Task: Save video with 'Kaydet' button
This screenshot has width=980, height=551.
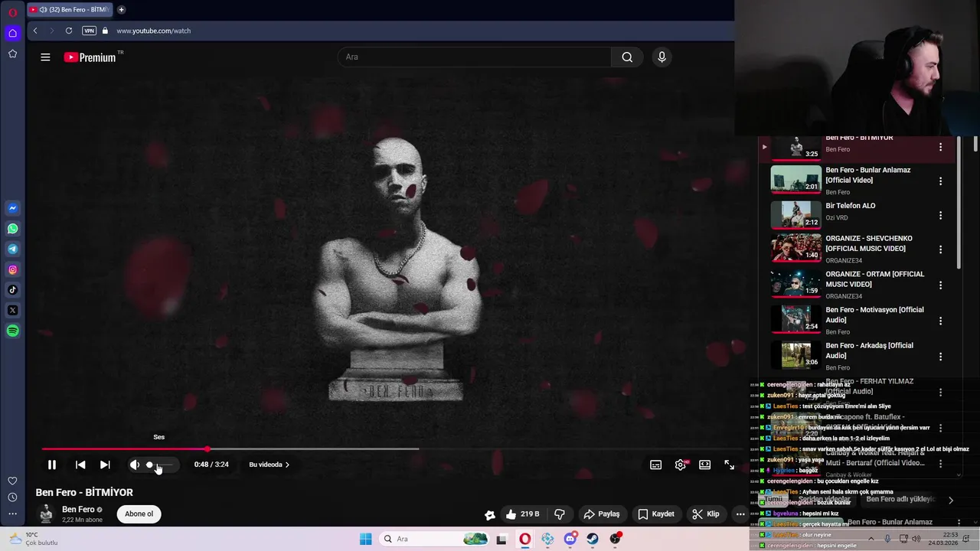Action: tap(656, 514)
